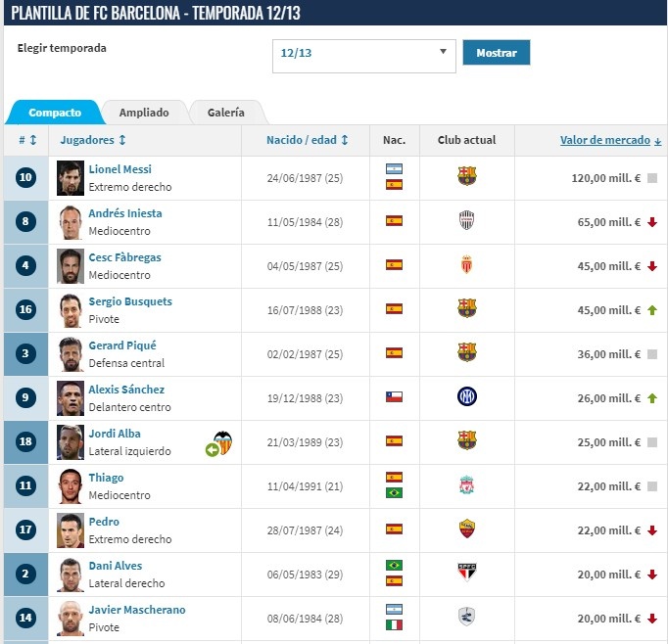
Task: Click Alexis Sánchez portrait photo
Action: click(71, 398)
